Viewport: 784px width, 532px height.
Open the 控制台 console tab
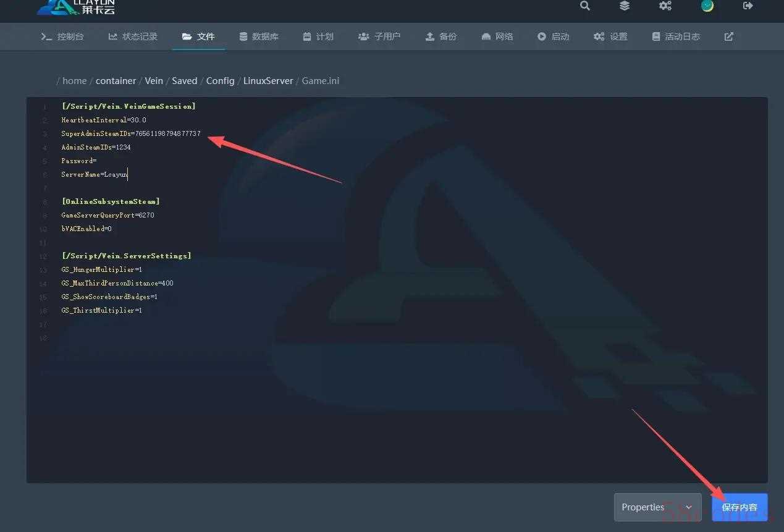tap(62, 36)
